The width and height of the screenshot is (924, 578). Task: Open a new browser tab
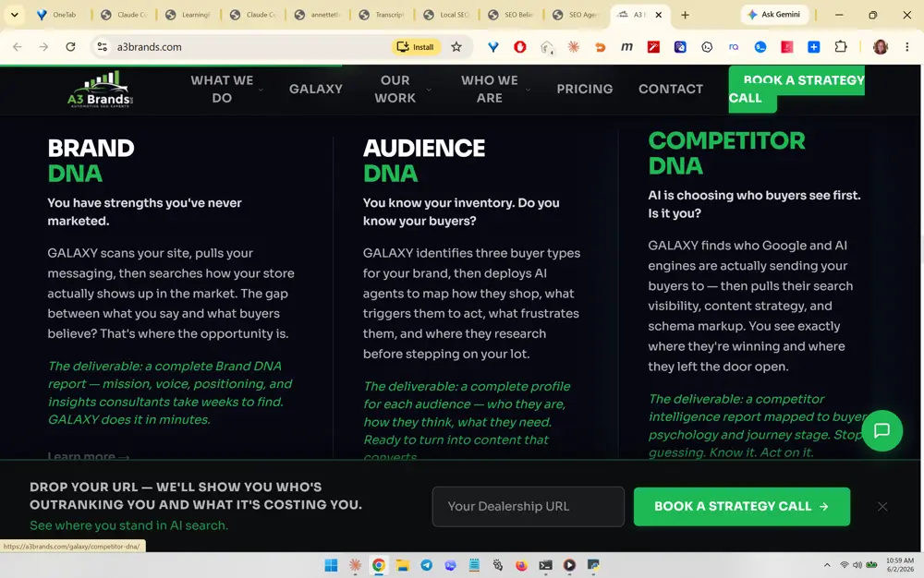pyautogui.click(x=685, y=15)
